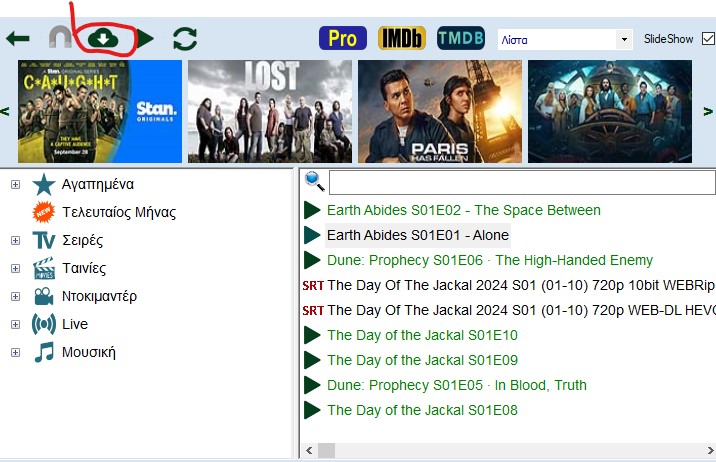Click the TMDB logo button

460,39
